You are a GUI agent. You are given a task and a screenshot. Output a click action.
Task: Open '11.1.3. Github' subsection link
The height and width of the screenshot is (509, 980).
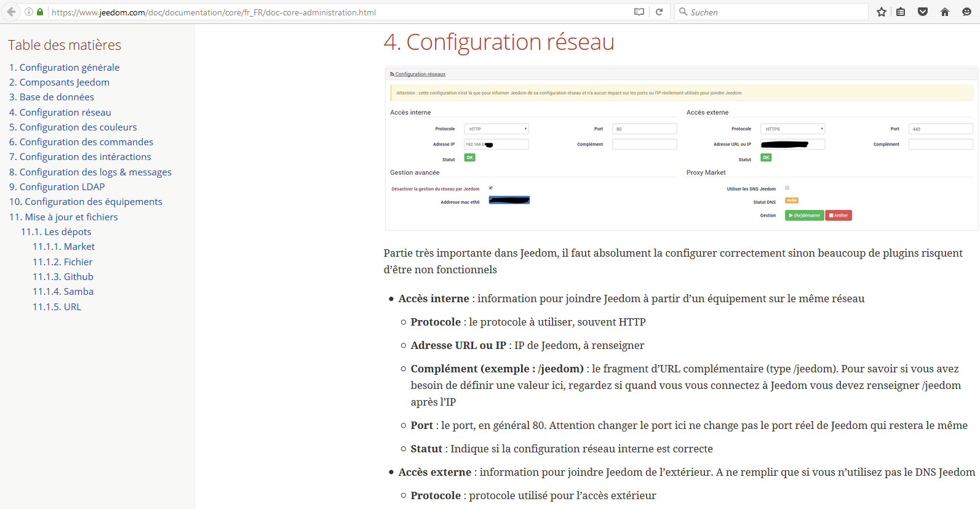click(63, 276)
